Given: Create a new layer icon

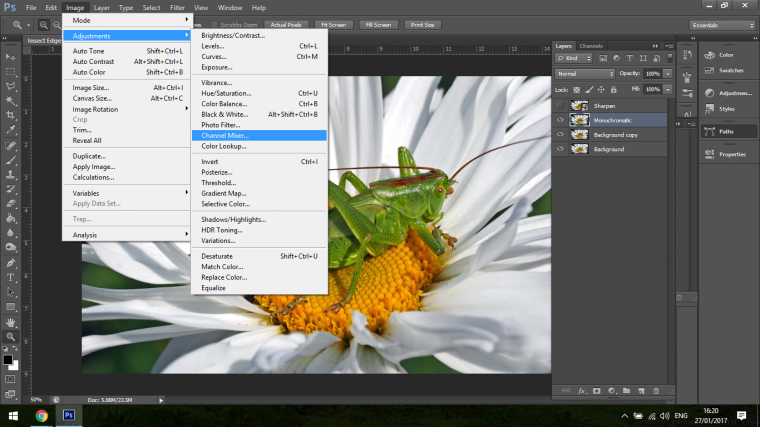Looking at the screenshot, I should point(641,391).
